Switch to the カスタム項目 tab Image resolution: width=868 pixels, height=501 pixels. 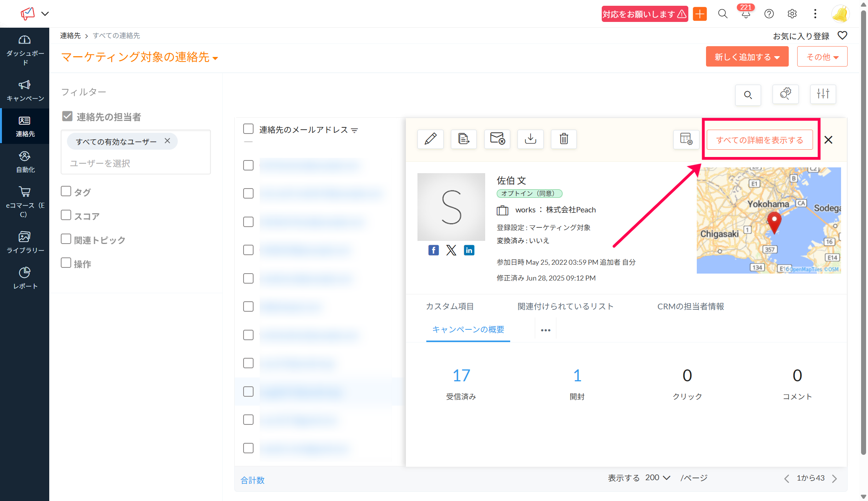[449, 306]
